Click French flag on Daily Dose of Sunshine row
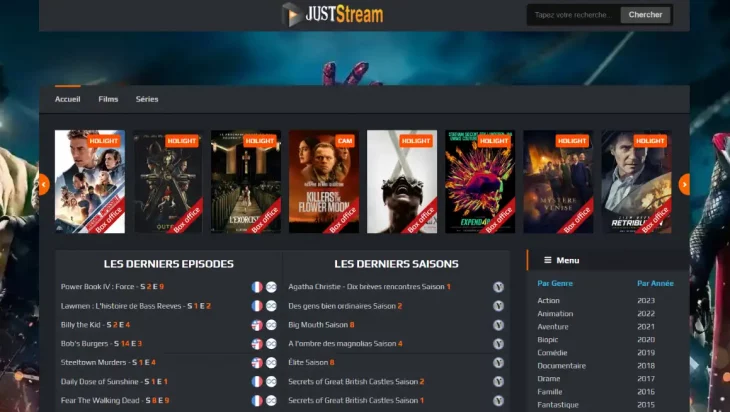 [257, 382]
